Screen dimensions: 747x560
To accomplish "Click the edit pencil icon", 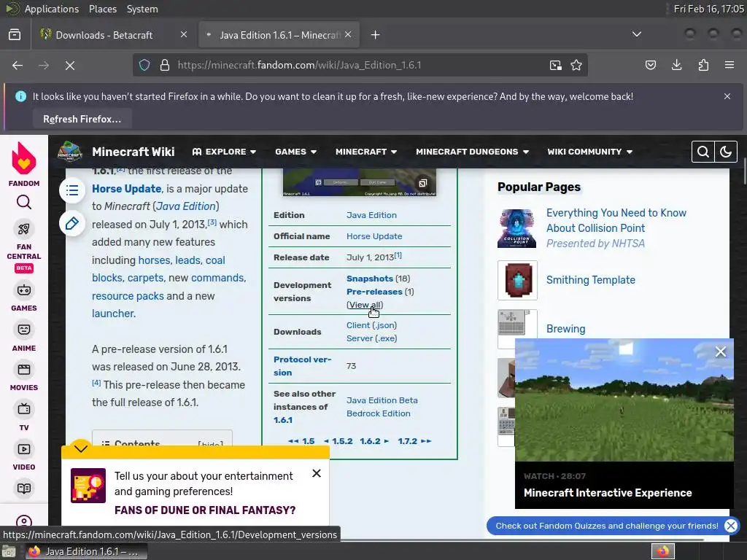I will tap(72, 223).
